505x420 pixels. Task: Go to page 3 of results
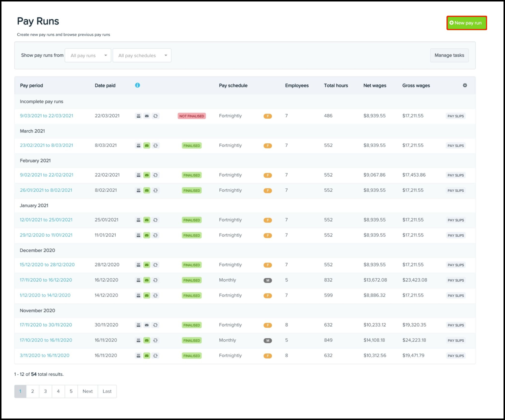tap(45, 391)
